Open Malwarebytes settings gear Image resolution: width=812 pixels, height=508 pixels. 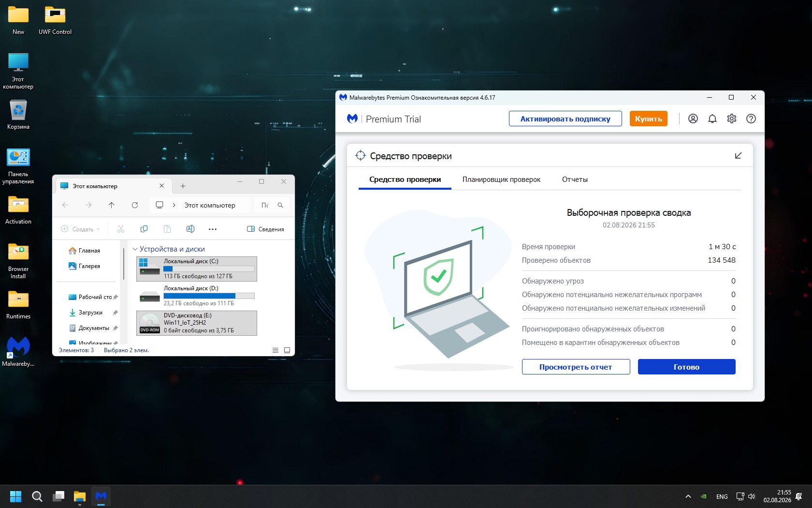point(732,119)
